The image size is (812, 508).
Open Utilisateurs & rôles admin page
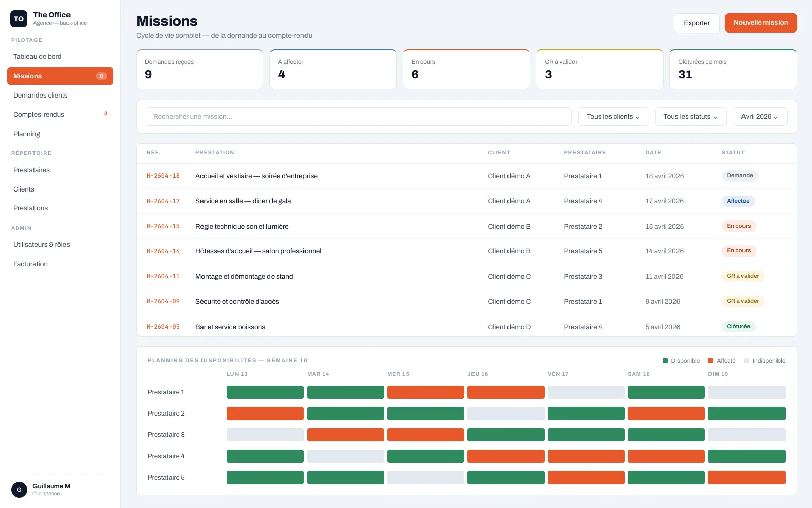point(60,245)
